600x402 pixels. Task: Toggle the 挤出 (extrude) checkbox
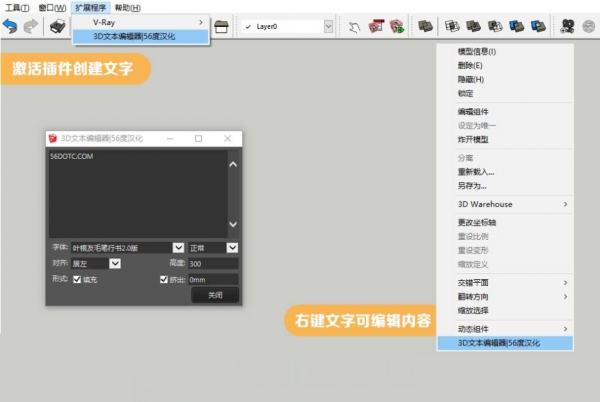point(165,280)
